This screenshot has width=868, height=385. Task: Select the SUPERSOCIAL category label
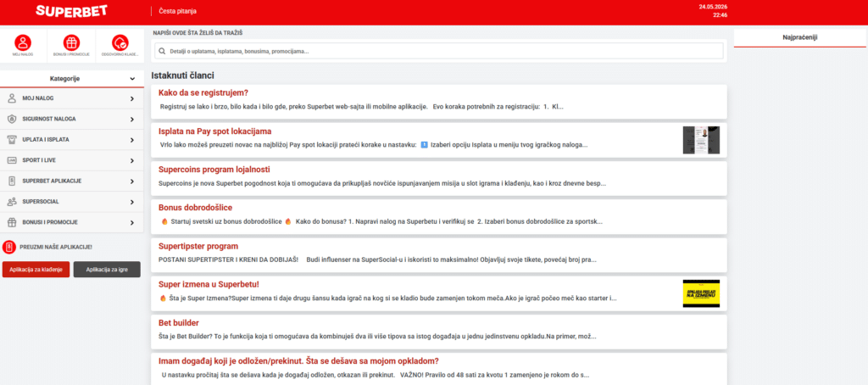[41, 202]
